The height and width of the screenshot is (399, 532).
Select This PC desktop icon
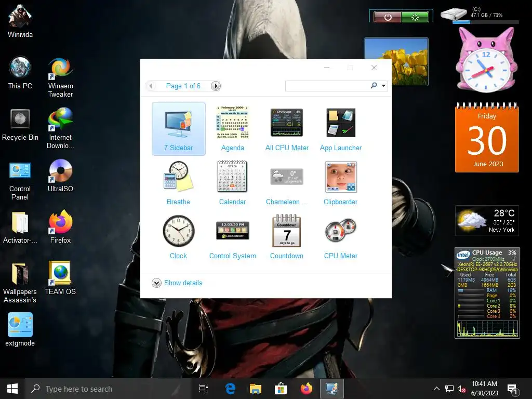[x=20, y=73]
